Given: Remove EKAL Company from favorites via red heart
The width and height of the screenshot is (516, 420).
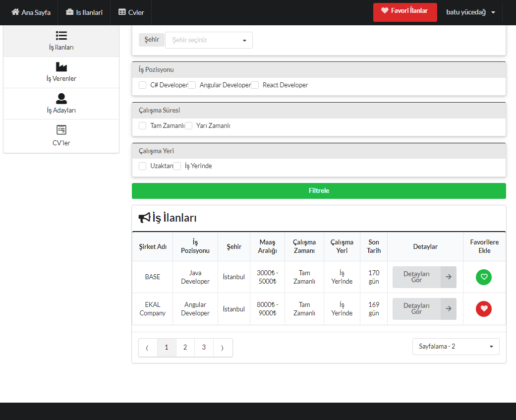Looking at the screenshot, I should pos(484,309).
